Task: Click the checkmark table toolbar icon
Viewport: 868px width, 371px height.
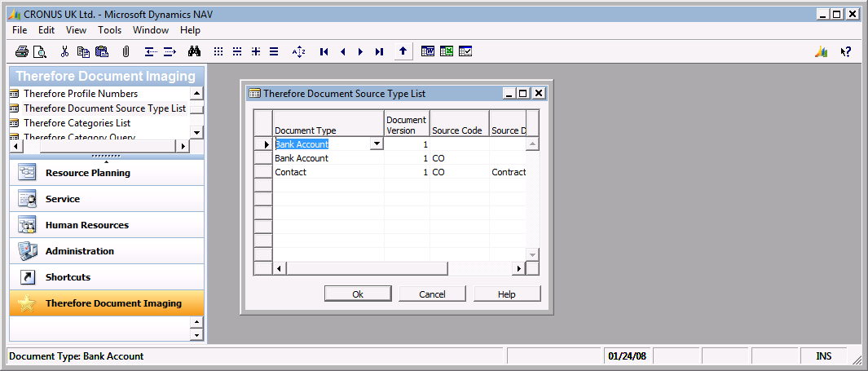Action: tap(465, 51)
